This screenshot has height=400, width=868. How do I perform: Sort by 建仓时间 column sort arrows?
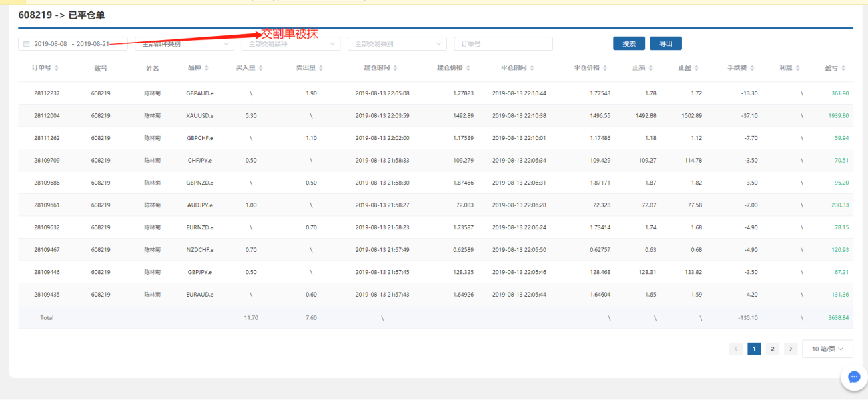tap(396, 68)
